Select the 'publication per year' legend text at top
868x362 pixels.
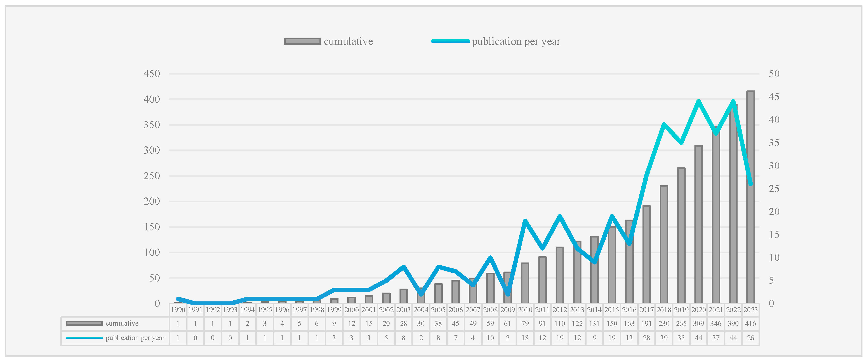516,41
